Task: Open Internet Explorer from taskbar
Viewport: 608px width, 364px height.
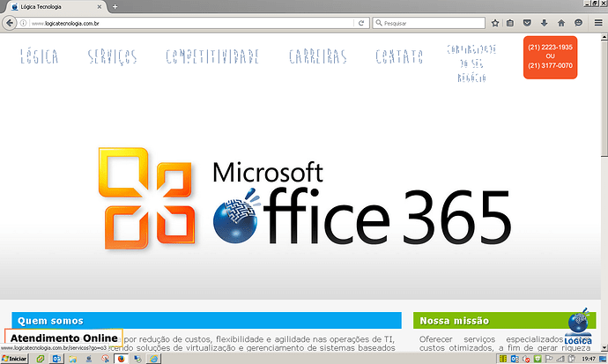Action: point(154,359)
